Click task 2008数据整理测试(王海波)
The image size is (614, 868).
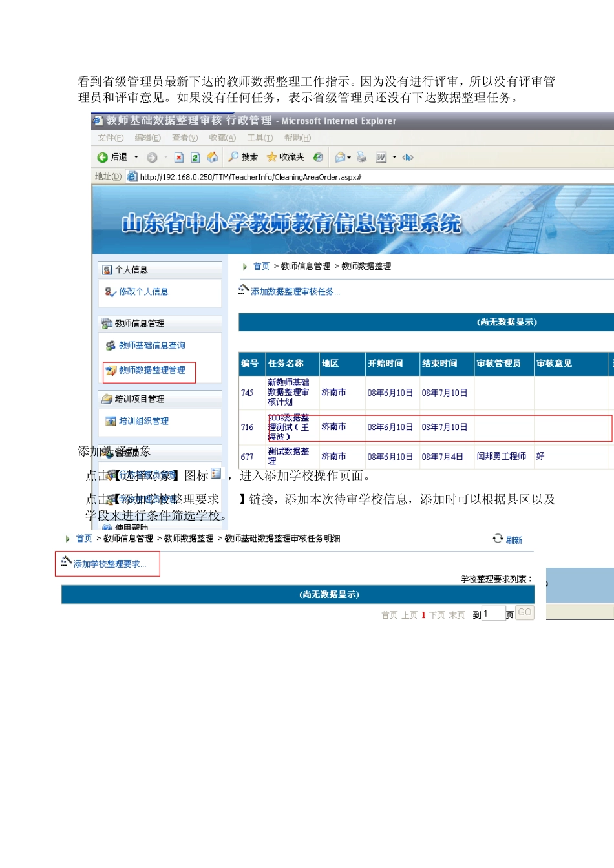(x=288, y=427)
